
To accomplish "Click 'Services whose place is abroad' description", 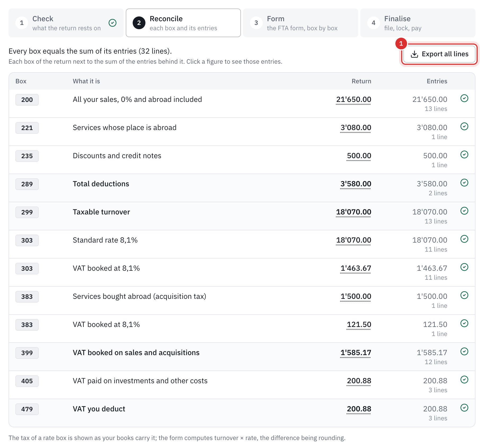I will pyautogui.click(x=125, y=128).
